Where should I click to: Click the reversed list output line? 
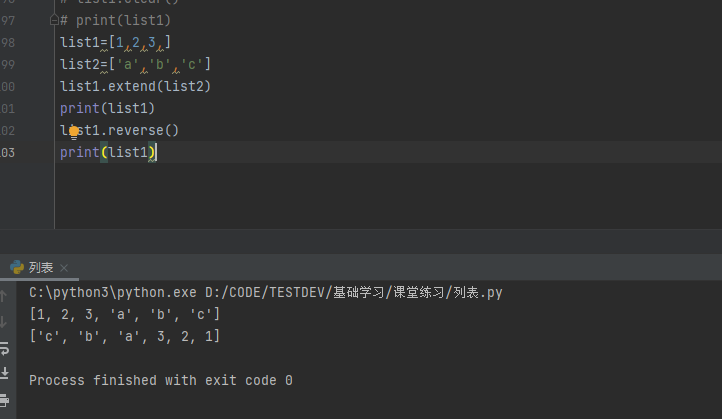pos(125,336)
